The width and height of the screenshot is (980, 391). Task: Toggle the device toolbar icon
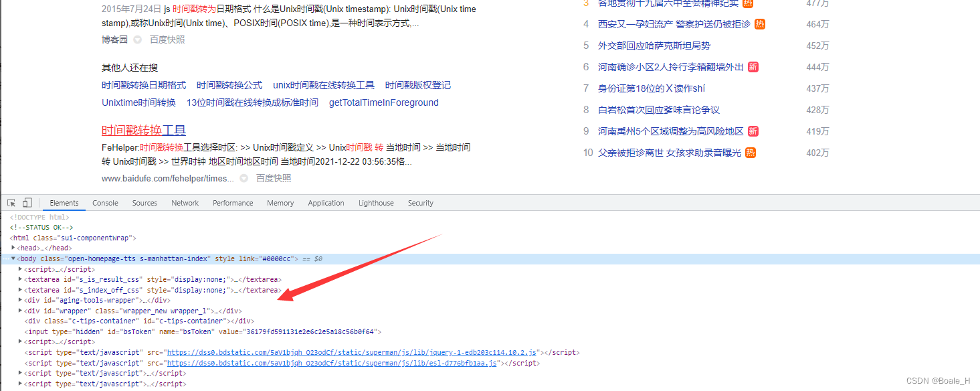pos(27,203)
